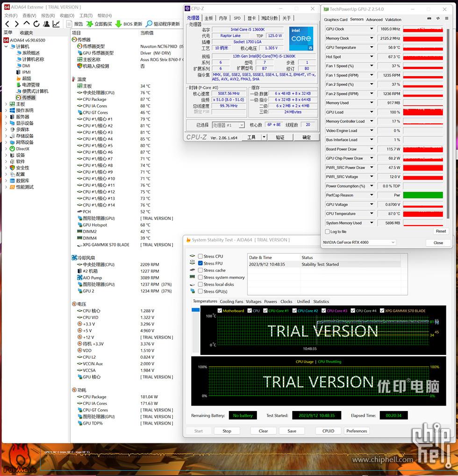Click the blue graph scale slider
Viewport: 458px width, 476px height.
click(x=196, y=310)
